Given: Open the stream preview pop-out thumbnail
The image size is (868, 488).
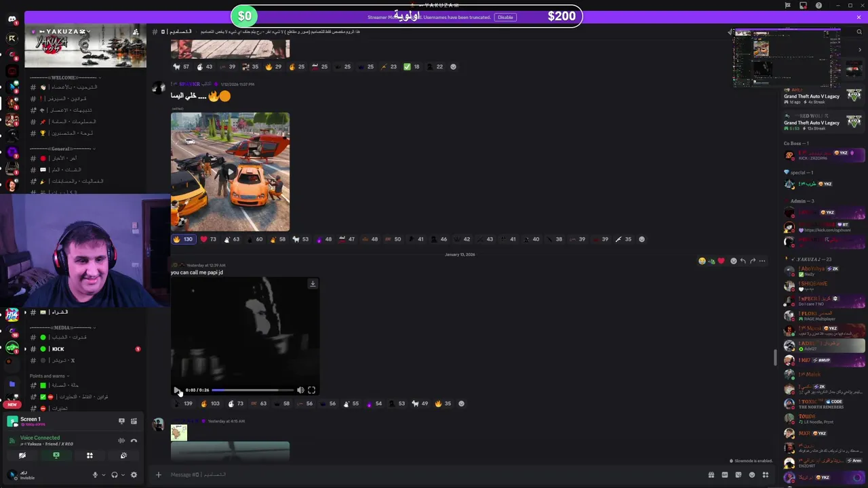Looking at the screenshot, I should 787,58.
